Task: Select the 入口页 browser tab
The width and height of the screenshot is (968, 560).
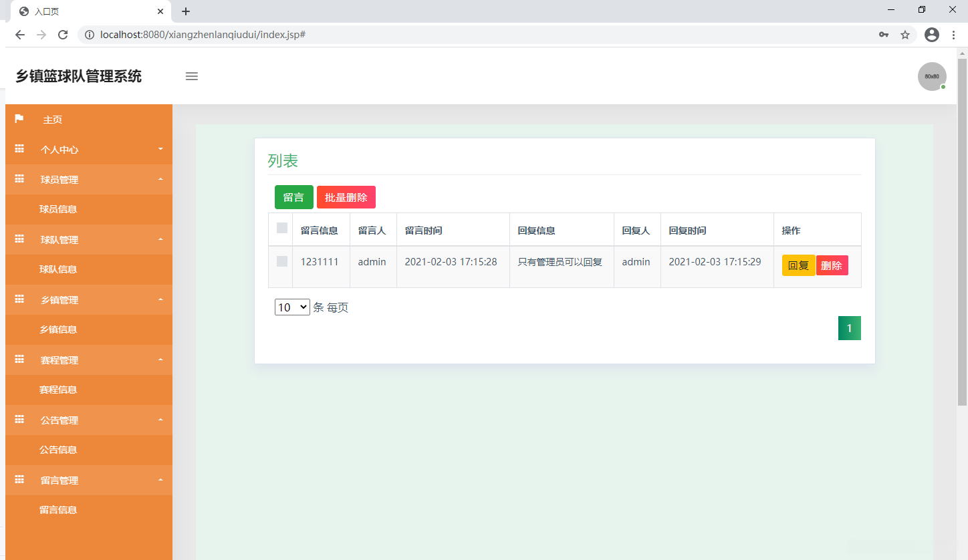Action: (90, 11)
